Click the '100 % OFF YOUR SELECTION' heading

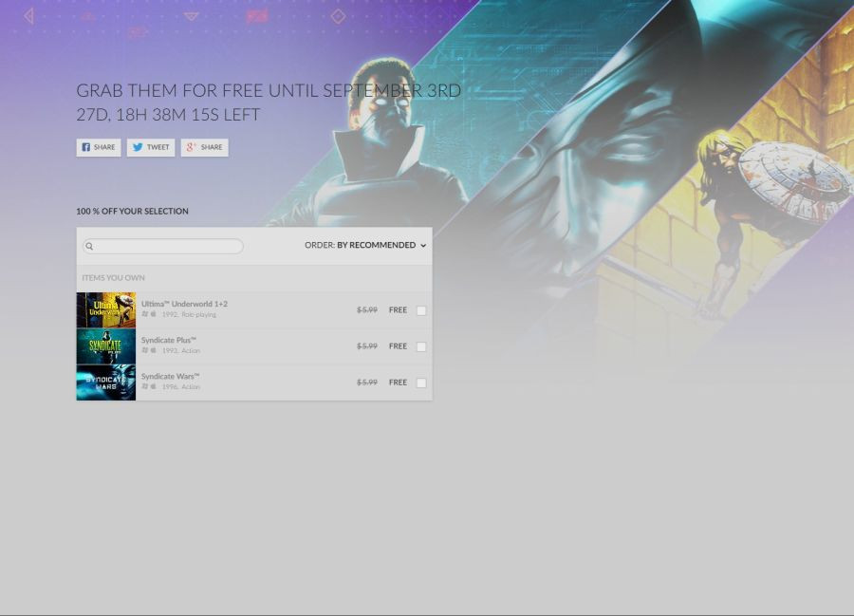pyautogui.click(x=132, y=212)
